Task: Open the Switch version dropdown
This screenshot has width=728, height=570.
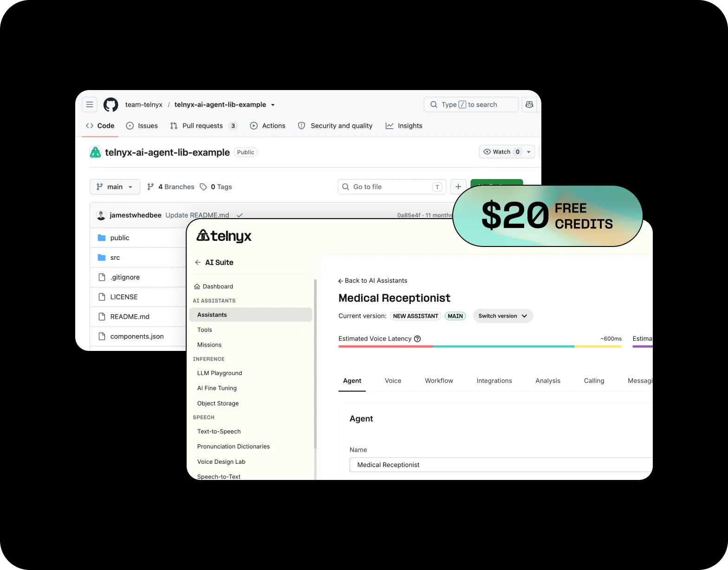Action: click(503, 316)
